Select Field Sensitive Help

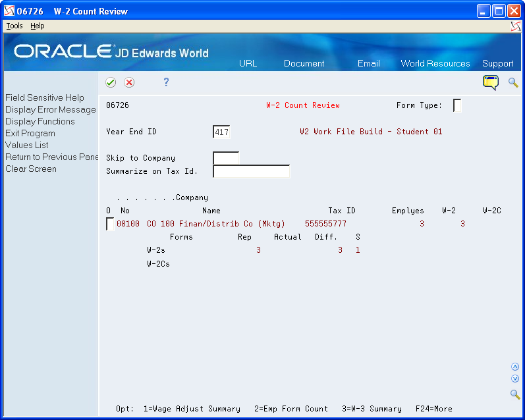click(45, 97)
